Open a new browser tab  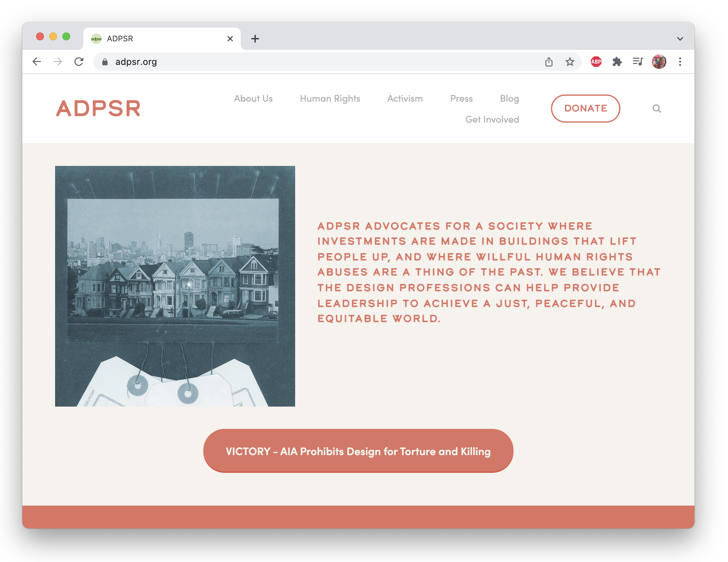tap(255, 39)
